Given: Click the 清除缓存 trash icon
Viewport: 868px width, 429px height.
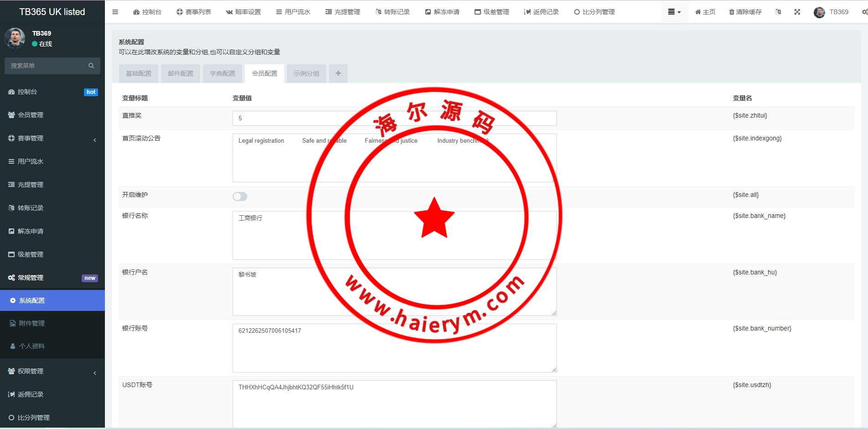Looking at the screenshot, I should pos(732,12).
